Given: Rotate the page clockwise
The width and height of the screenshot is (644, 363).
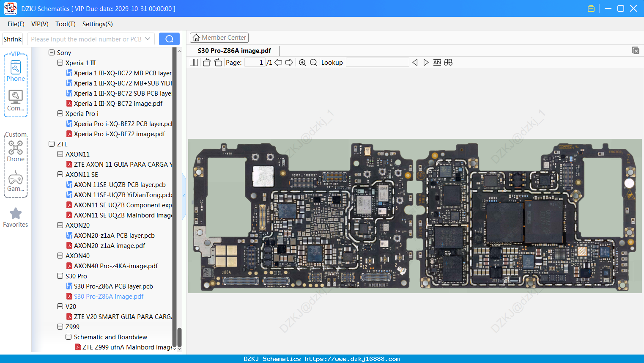Looking at the screenshot, I should pyautogui.click(x=218, y=63).
